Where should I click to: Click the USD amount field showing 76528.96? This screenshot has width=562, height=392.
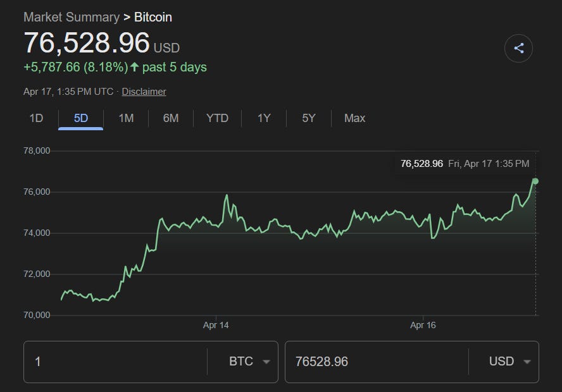point(377,362)
